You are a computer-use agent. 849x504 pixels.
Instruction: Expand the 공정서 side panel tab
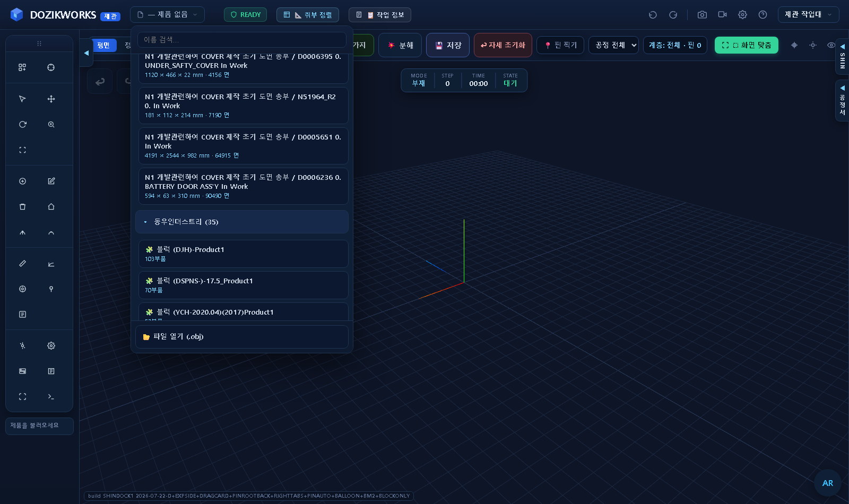tap(842, 101)
